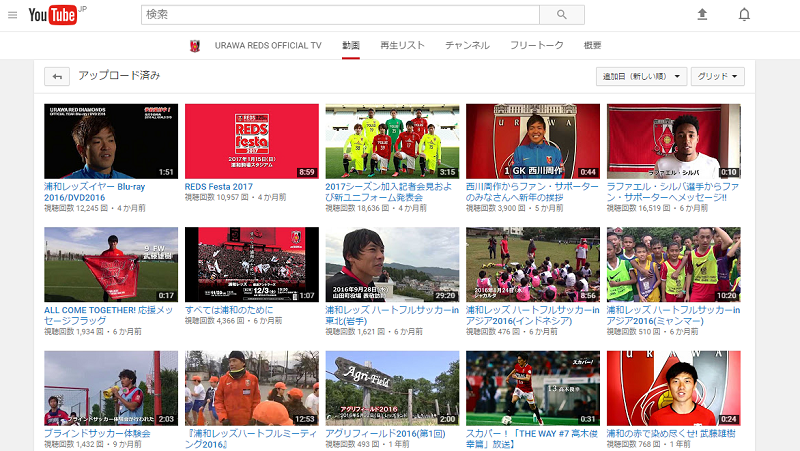Click the search input field
Screen dimensions: 800x451
340,15
